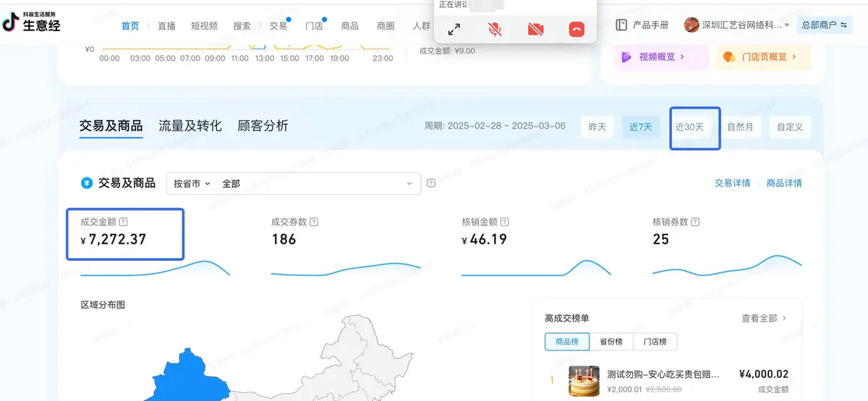Open the 交易详情 link
This screenshot has width=868, height=401.
pos(733,184)
